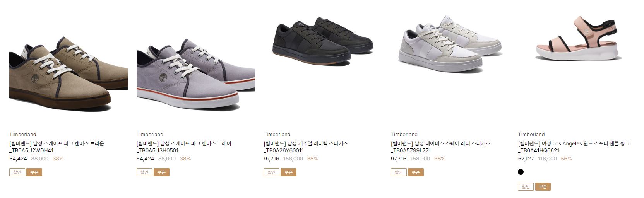
Task: Click product title ending TB0A5U3H0501
Action: click(x=184, y=147)
